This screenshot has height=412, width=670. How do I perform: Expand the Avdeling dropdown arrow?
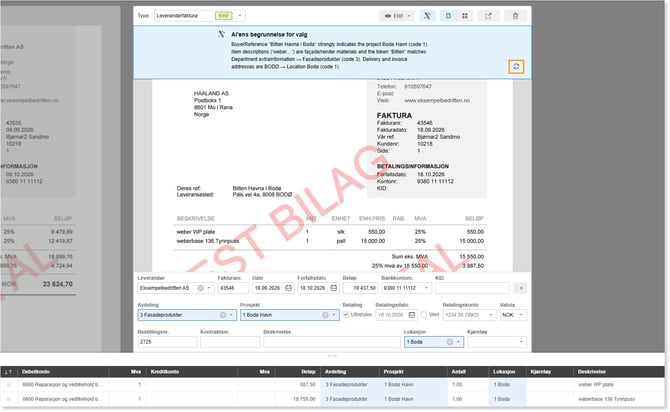point(231,315)
